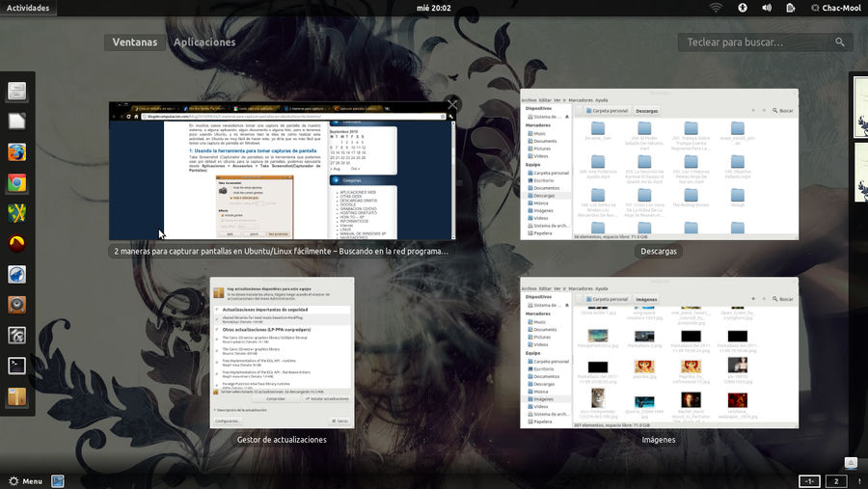The image size is (868, 489).
Task: Open the Menu button in bottom panel
Action: pos(25,481)
